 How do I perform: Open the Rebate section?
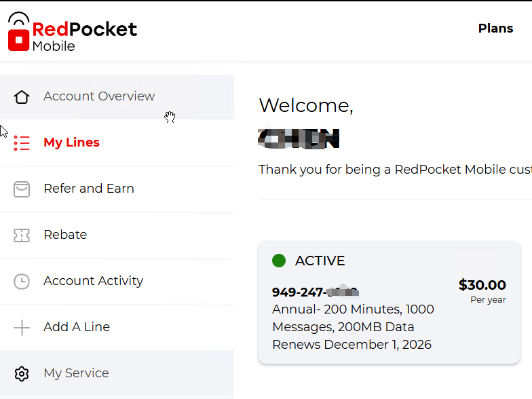tap(65, 235)
